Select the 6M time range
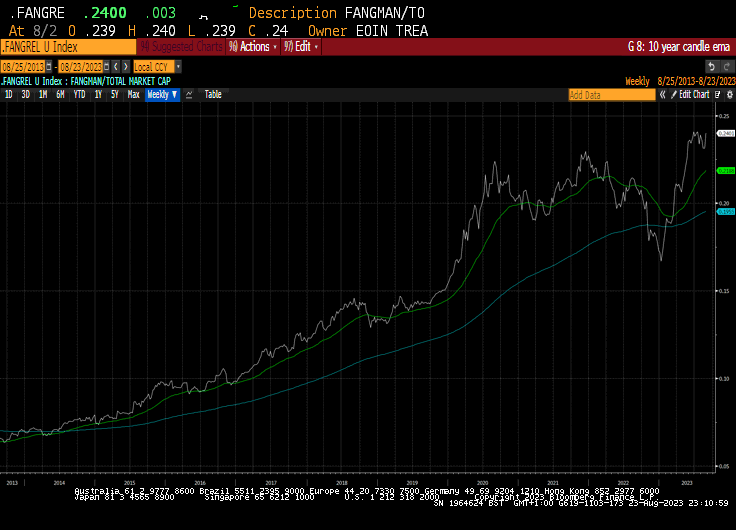736x530 pixels. 60,95
